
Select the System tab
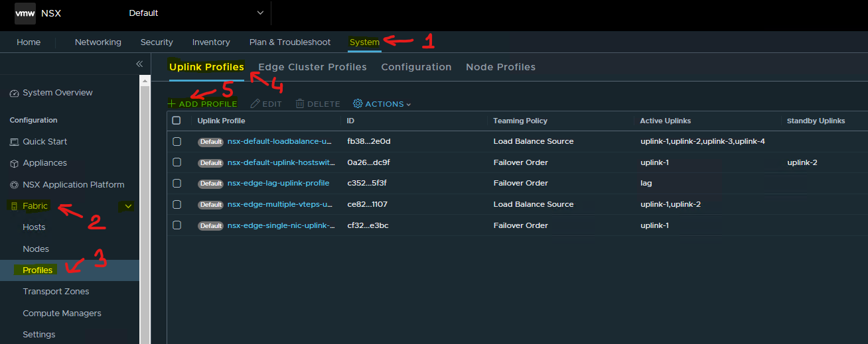click(364, 42)
